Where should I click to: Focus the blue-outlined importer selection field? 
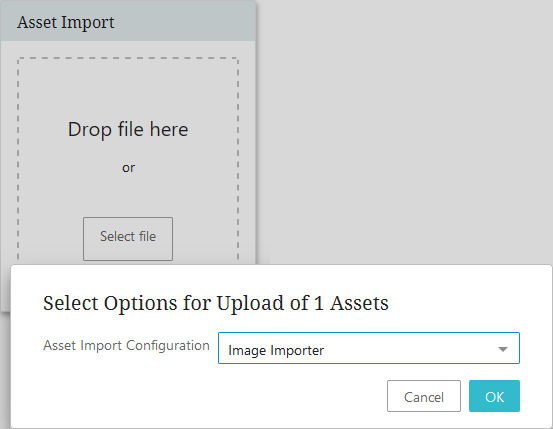[369, 348]
